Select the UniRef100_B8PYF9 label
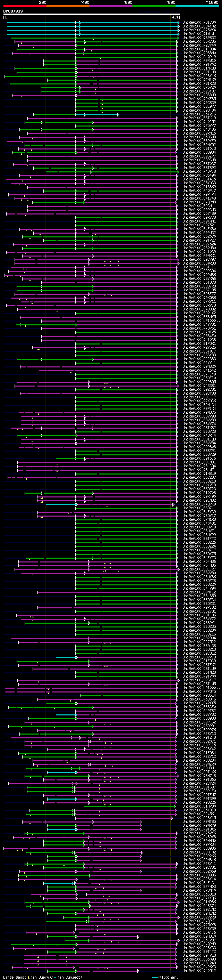This screenshot has height=980, width=222. point(199,141)
